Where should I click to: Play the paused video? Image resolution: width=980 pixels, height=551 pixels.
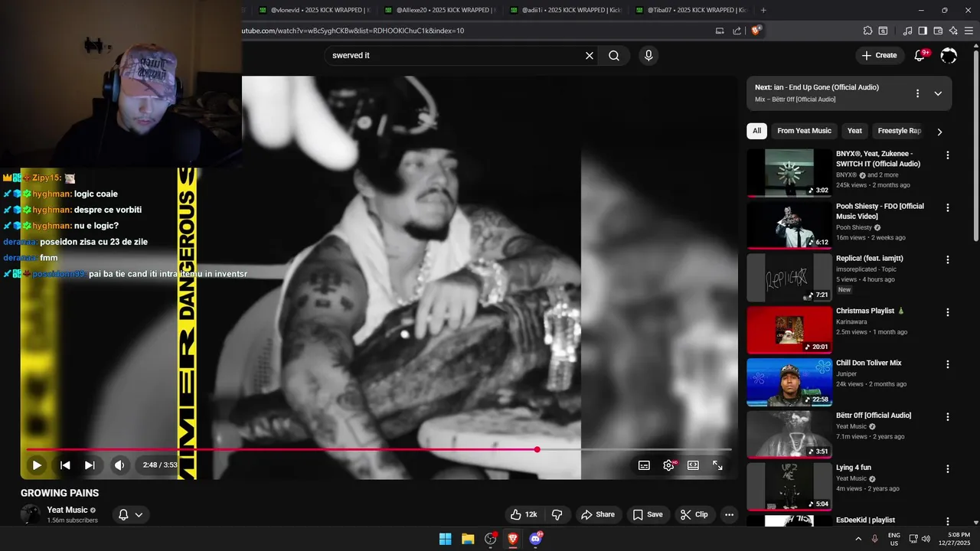click(36, 465)
